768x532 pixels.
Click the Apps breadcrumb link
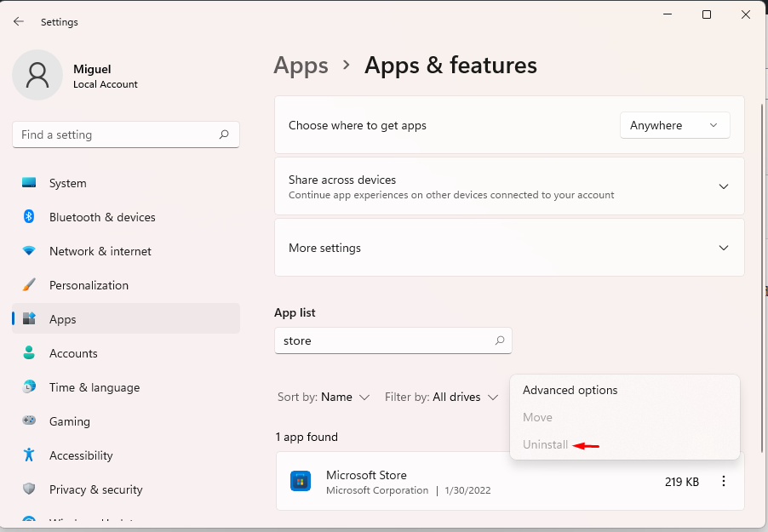click(301, 65)
